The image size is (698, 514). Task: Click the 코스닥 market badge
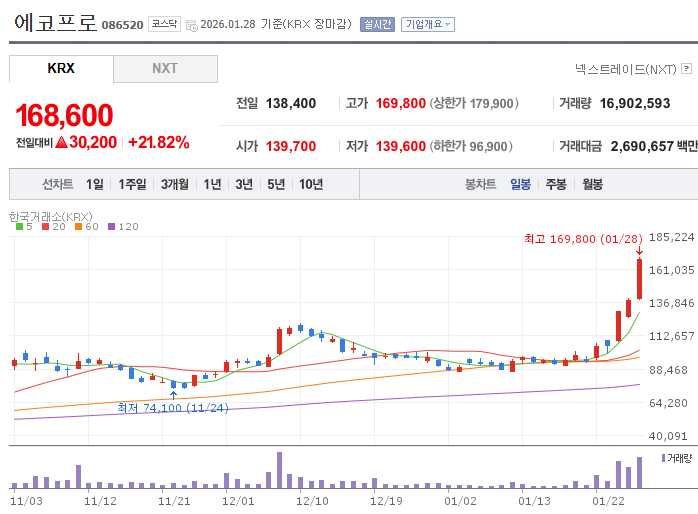click(x=164, y=24)
